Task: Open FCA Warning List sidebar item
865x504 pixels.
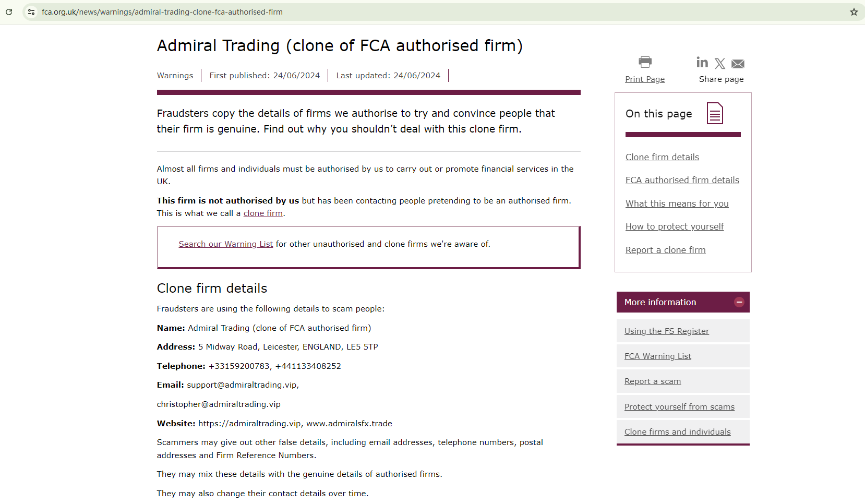Action: (657, 356)
